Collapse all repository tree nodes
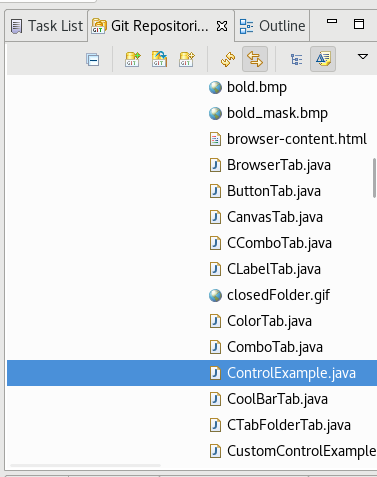Image resolution: width=377 pixels, height=477 pixels. coord(92,60)
